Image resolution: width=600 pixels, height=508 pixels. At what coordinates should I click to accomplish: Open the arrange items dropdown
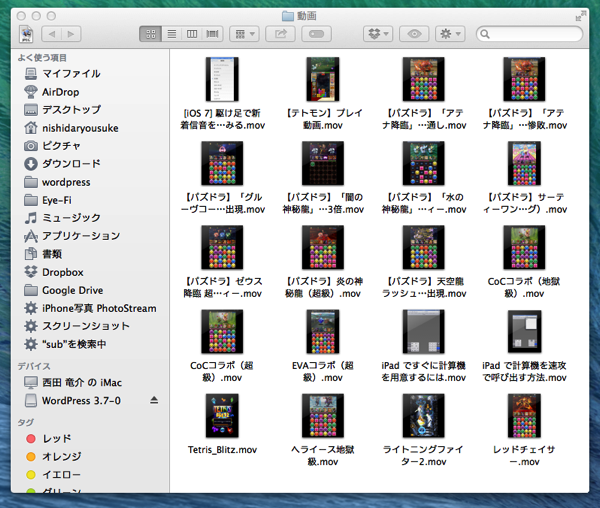coord(245,34)
